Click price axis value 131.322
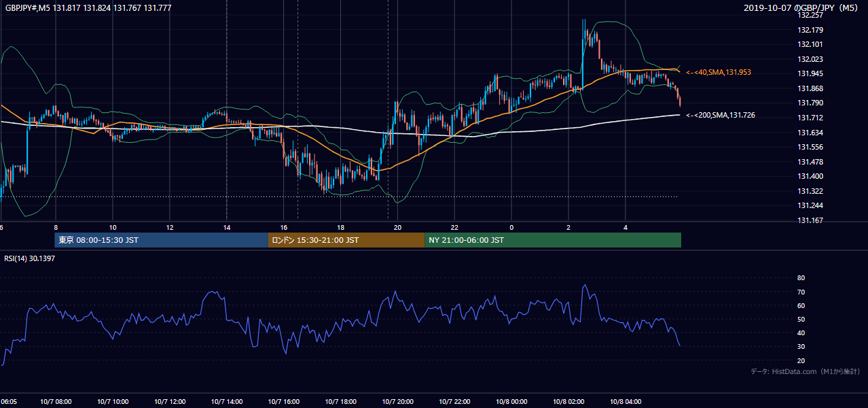868x408 pixels. [810, 191]
